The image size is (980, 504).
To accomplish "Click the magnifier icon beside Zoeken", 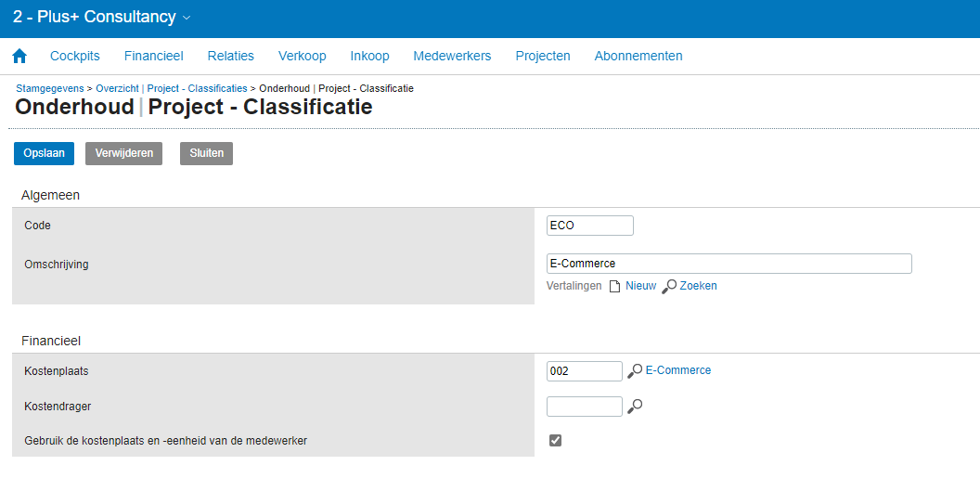I will pyautogui.click(x=669, y=287).
